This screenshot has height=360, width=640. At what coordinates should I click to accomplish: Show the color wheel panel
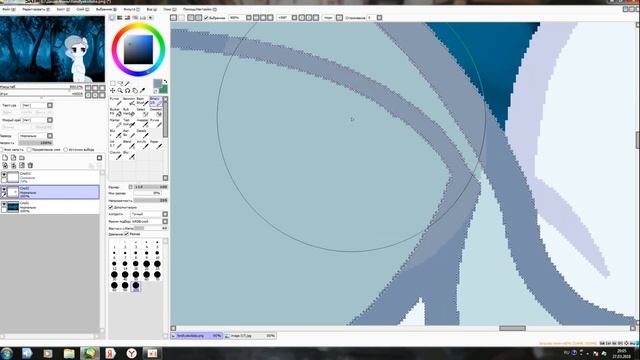click(112, 18)
